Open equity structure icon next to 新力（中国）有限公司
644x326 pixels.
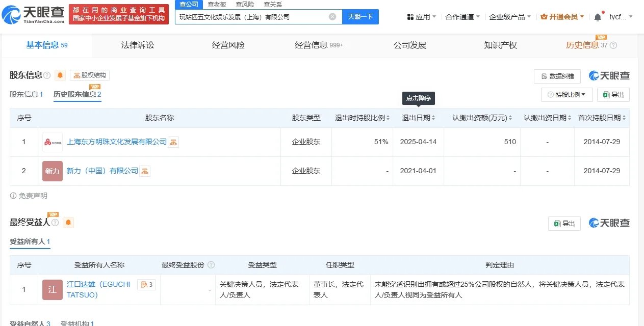pyautogui.click(x=145, y=171)
